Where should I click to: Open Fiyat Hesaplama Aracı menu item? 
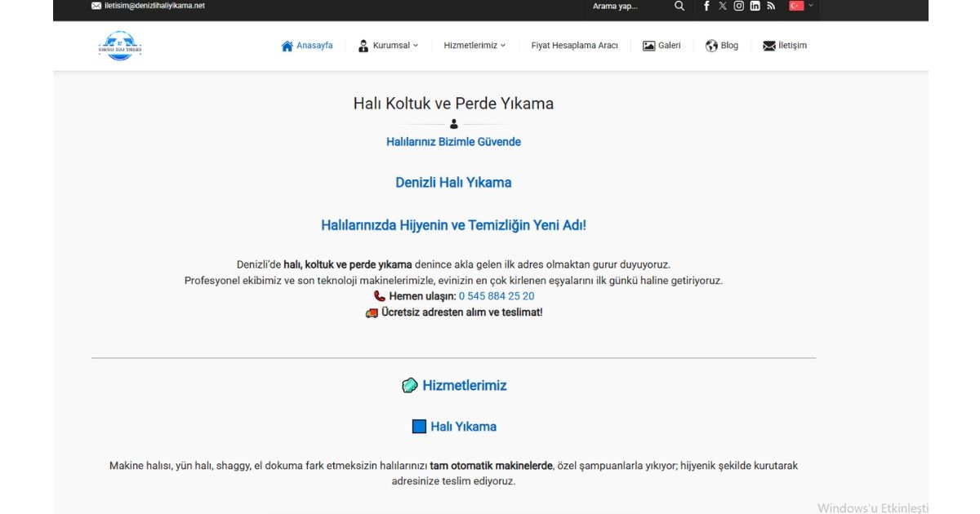(574, 46)
